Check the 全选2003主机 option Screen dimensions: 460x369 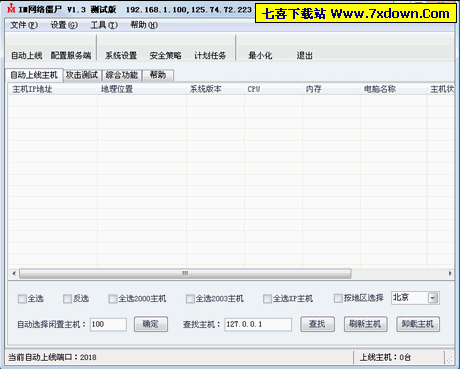tap(190, 299)
